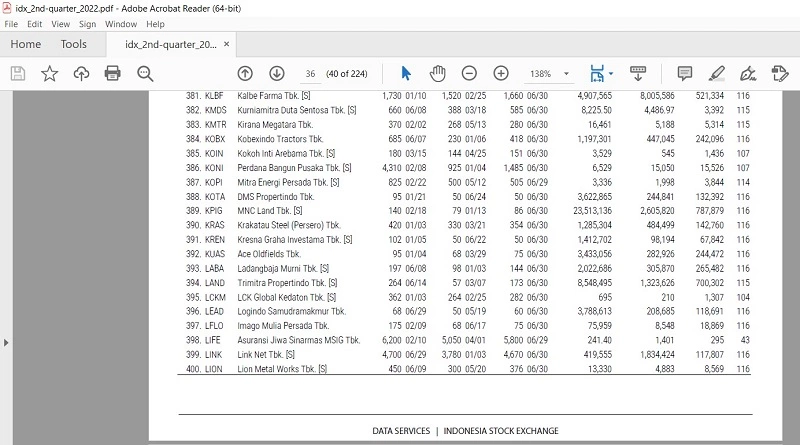800x445 pixels.
Task: Click 'Mitra Energi Persada Tbk. [S]'
Action: 288,182
